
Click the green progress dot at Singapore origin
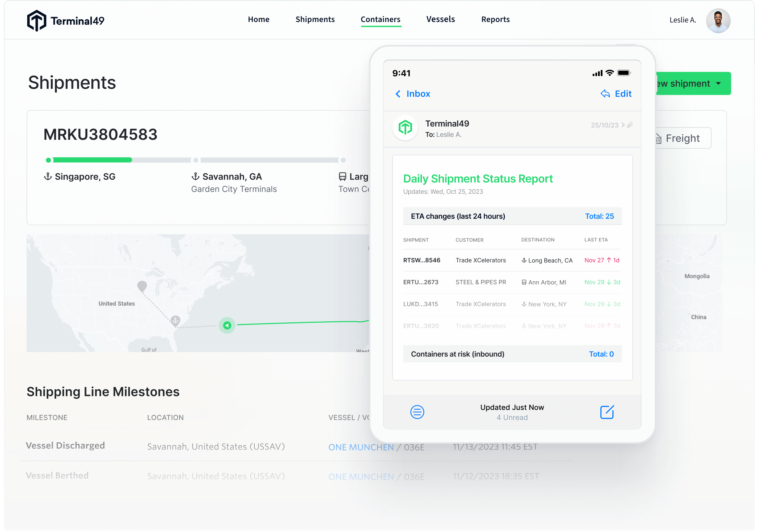(48, 160)
